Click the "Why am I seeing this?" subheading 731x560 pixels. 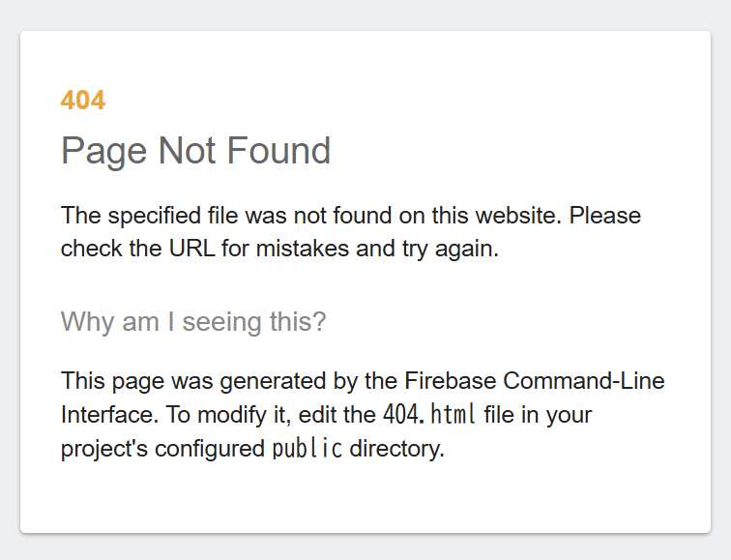pyautogui.click(x=193, y=321)
